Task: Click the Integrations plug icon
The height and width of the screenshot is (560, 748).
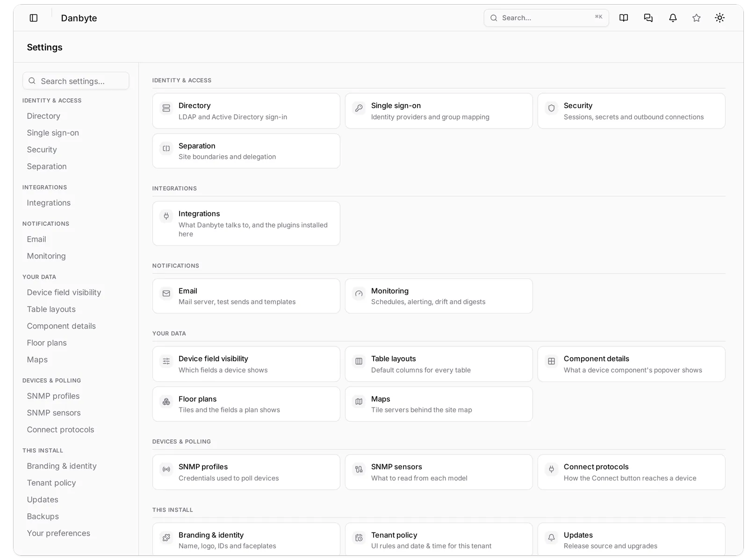Action: pyautogui.click(x=166, y=216)
